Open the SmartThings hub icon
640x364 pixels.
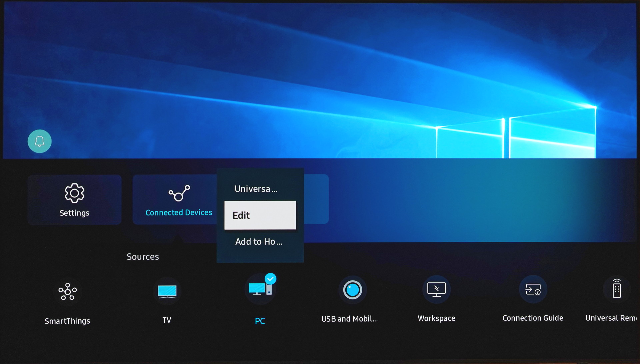tap(67, 291)
